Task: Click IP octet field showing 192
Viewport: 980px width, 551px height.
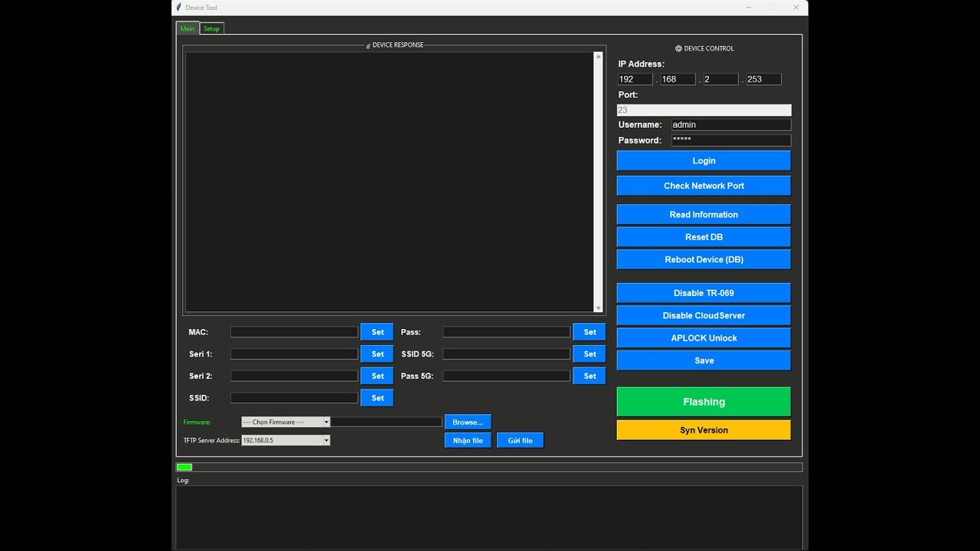Action: [x=635, y=79]
